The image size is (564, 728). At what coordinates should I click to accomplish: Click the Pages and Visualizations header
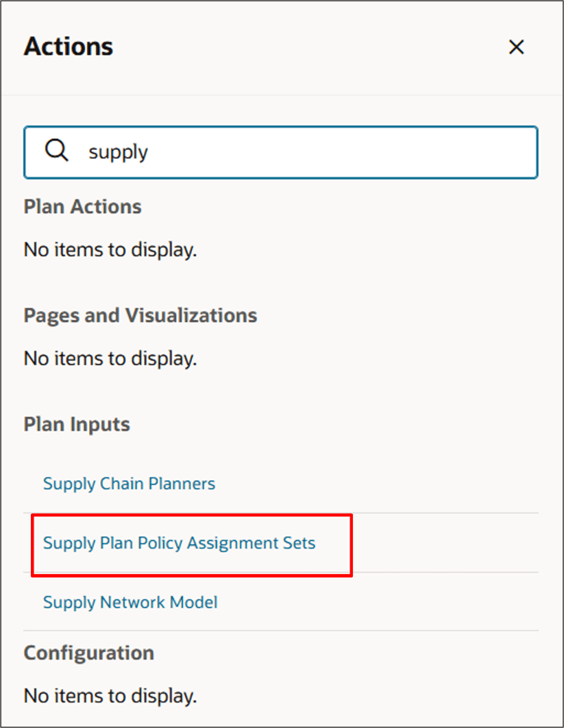click(140, 316)
